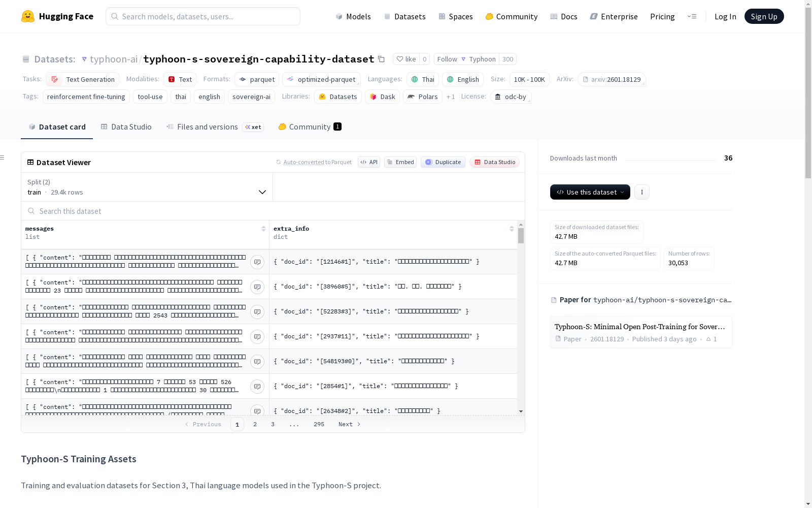Screen dimensions: 812x508
Task: Select the reinforcement fine-tuning tag
Action: tap(86, 97)
